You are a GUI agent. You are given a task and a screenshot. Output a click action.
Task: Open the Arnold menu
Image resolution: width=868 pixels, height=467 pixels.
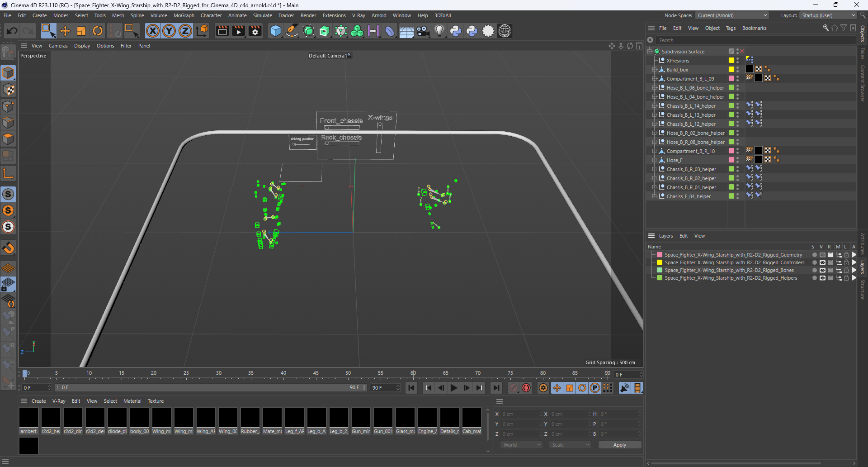(x=379, y=15)
